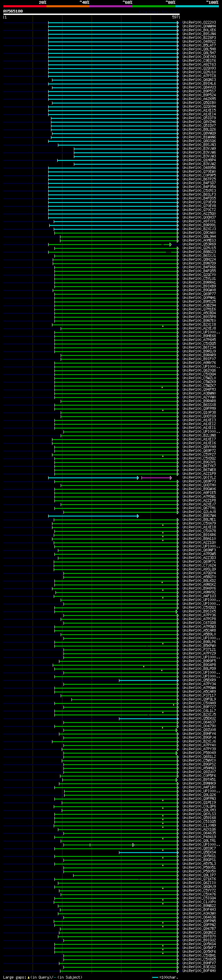
Task: Select the UniRef100_Q67TM1 label
Action: point(199,508)
